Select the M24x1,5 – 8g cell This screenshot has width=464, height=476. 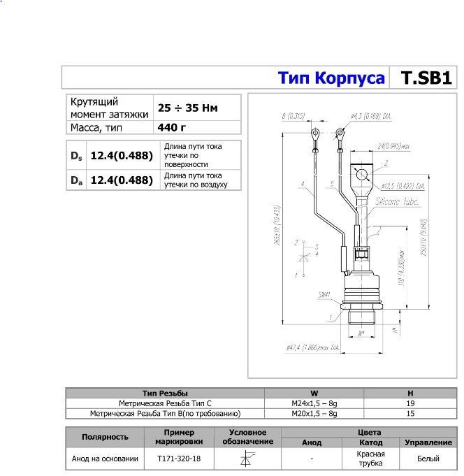(314, 403)
